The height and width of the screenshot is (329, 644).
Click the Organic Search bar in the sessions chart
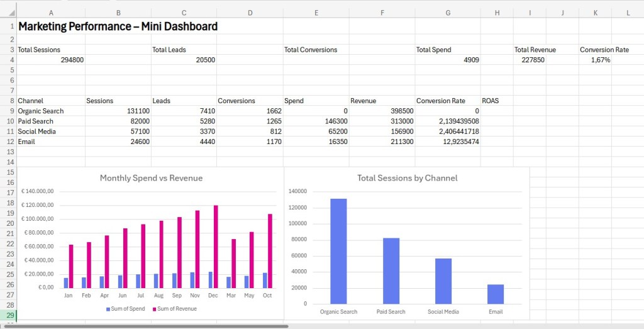pyautogui.click(x=338, y=252)
